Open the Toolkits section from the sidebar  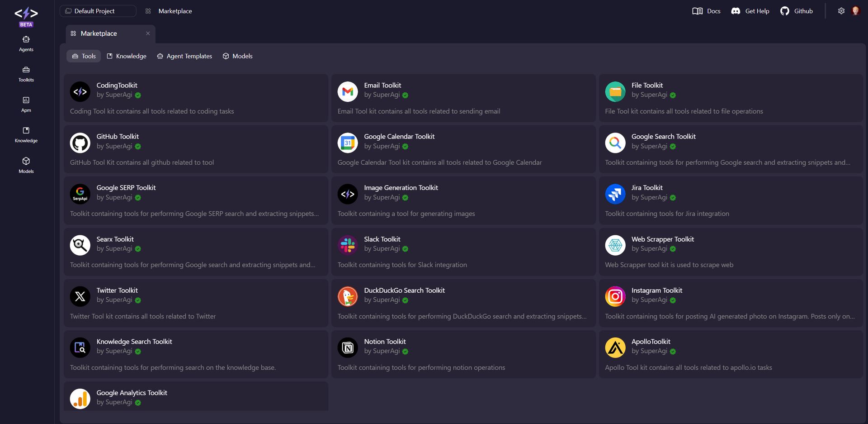pos(26,74)
